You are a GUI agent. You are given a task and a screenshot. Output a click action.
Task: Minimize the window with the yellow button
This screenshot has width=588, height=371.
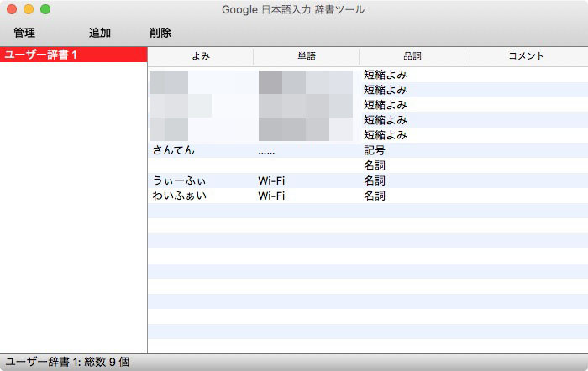click(29, 9)
